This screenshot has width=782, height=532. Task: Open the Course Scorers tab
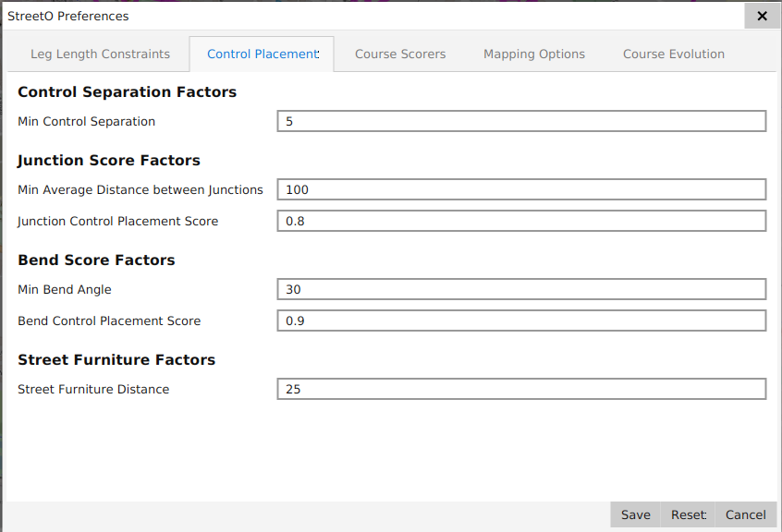(400, 54)
